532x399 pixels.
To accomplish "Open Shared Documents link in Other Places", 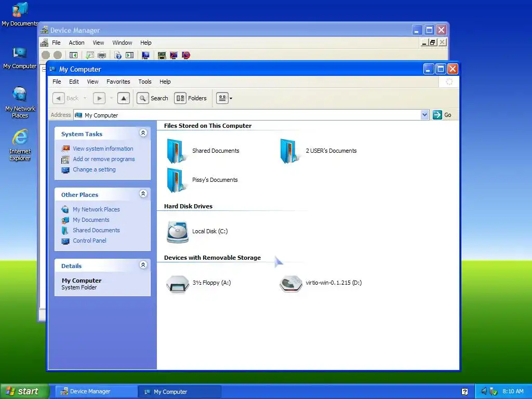I will point(96,230).
